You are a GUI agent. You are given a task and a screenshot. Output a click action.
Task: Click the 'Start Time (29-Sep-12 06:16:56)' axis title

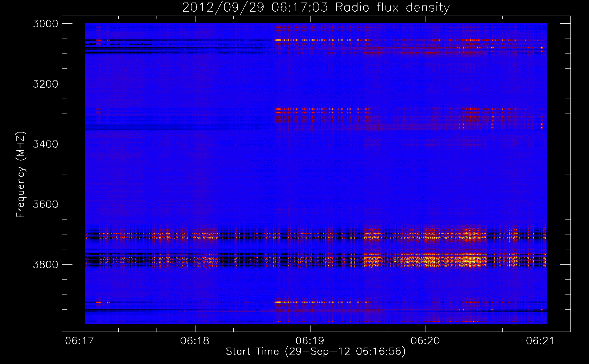click(316, 352)
